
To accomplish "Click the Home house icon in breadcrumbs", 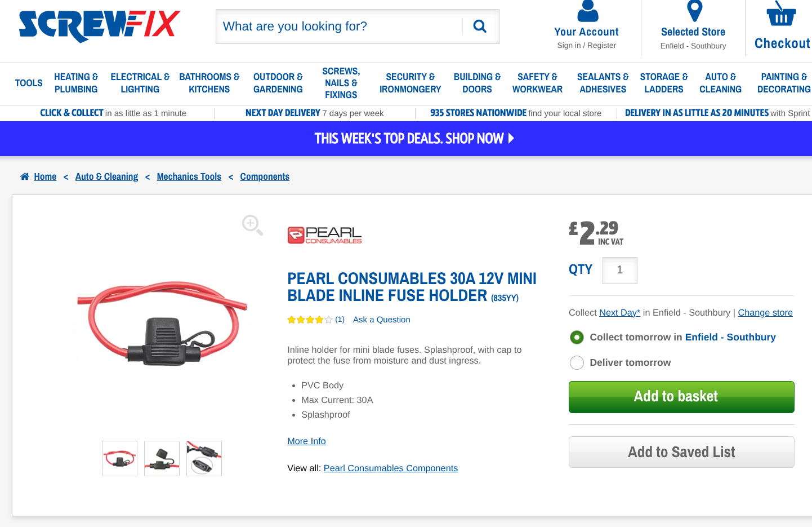I will pyautogui.click(x=25, y=176).
